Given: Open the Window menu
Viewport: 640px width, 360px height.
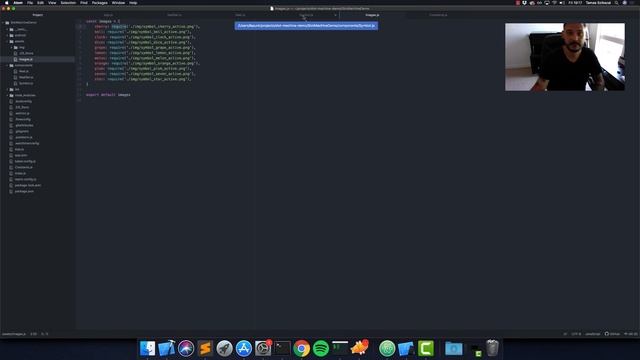Looking at the screenshot, I should coord(118,3).
